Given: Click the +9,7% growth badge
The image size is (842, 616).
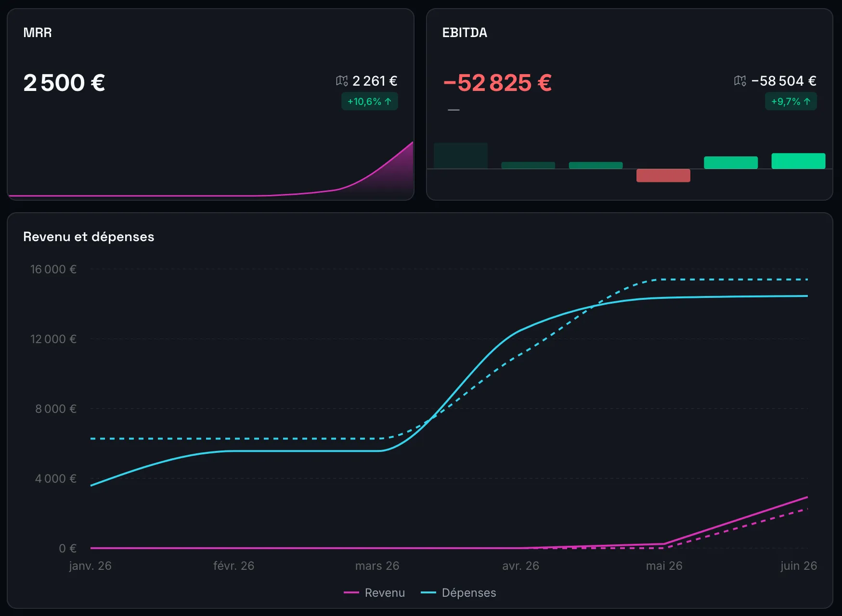Looking at the screenshot, I should coord(791,102).
